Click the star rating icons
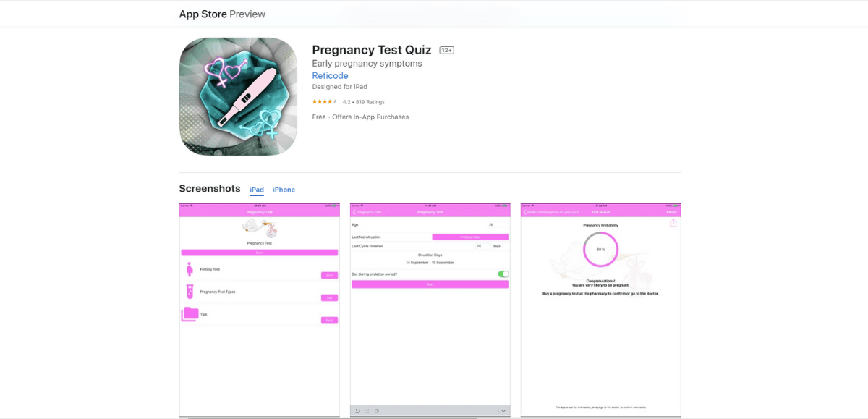The image size is (868, 419). [325, 102]
